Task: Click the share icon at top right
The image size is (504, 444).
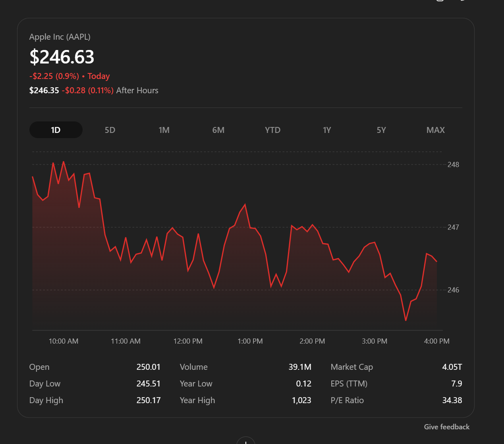Action: 462,2
